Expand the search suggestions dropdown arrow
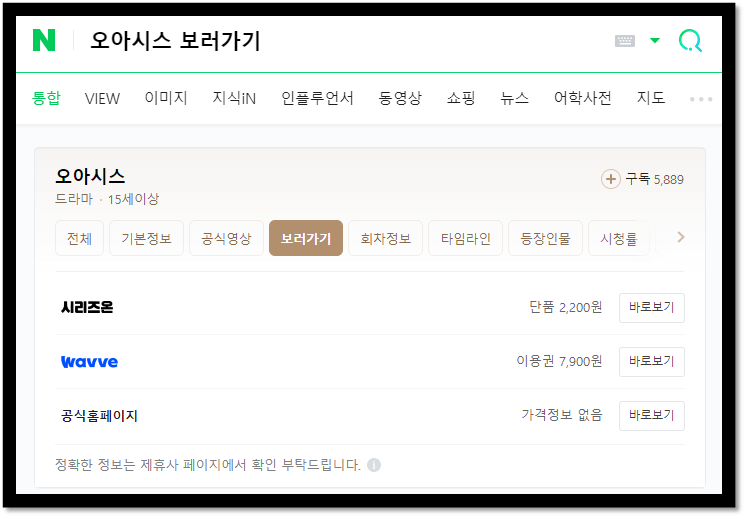 click(655, 40)
